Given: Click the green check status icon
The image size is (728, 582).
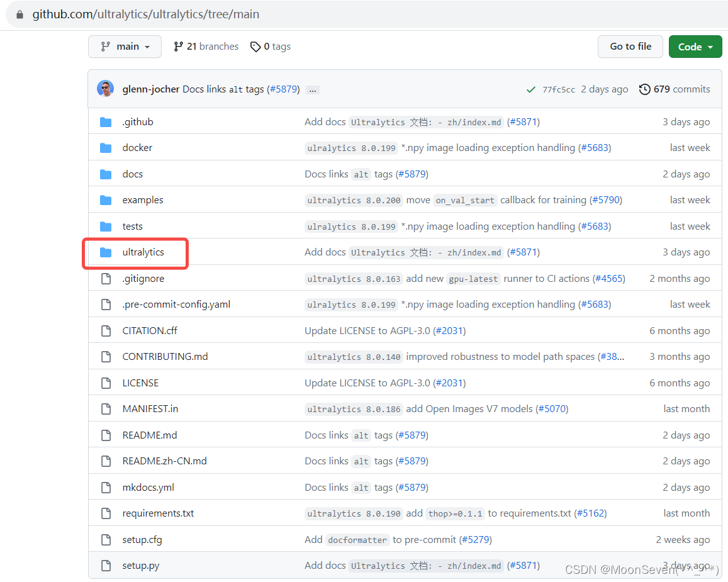Looking at the screenshot, I should tap(530, 89).
